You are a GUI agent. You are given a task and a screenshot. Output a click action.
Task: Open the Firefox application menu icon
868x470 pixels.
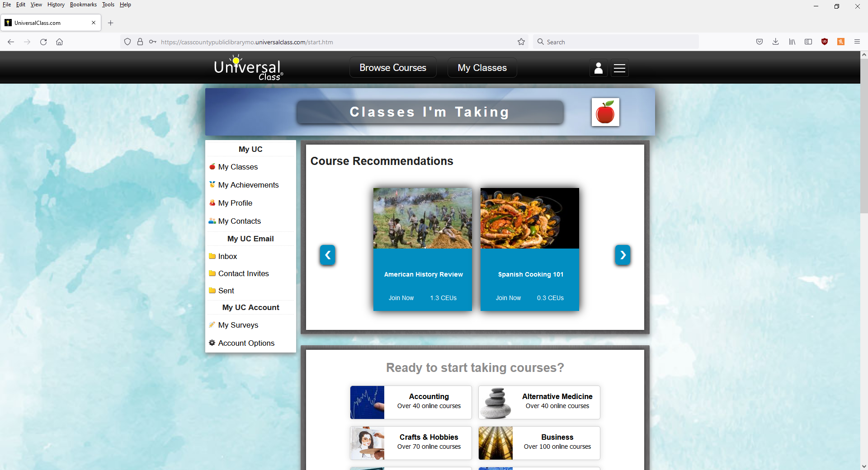click(857, 42)
